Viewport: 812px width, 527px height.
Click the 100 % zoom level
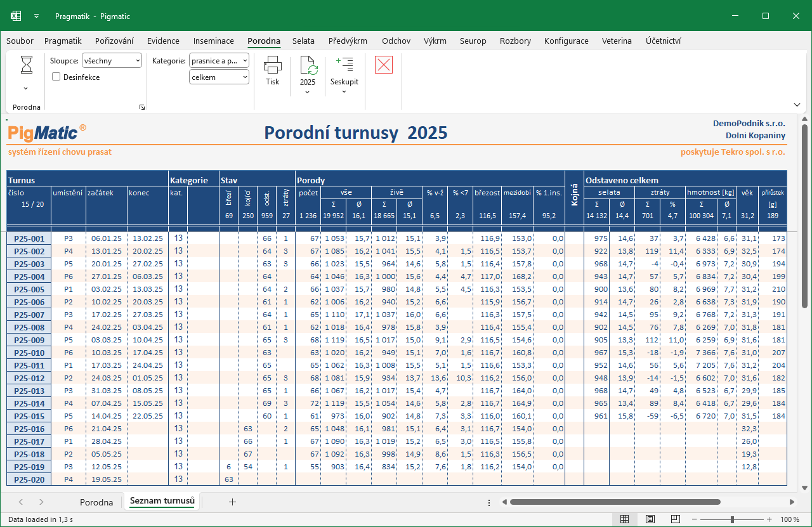pyautogui.click(x=790, y=519)
